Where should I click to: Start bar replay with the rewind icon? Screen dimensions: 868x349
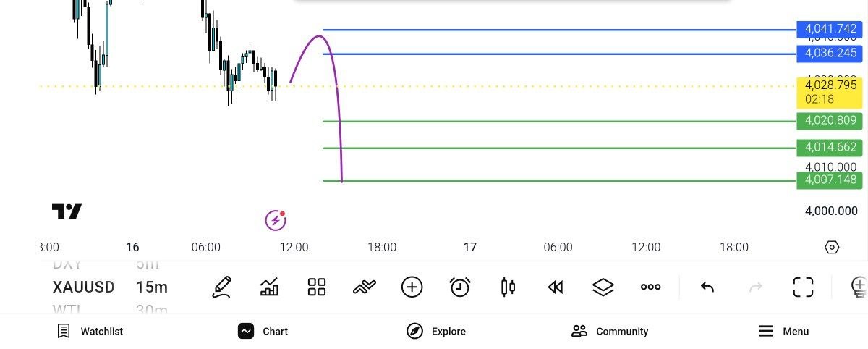[555, 287]
